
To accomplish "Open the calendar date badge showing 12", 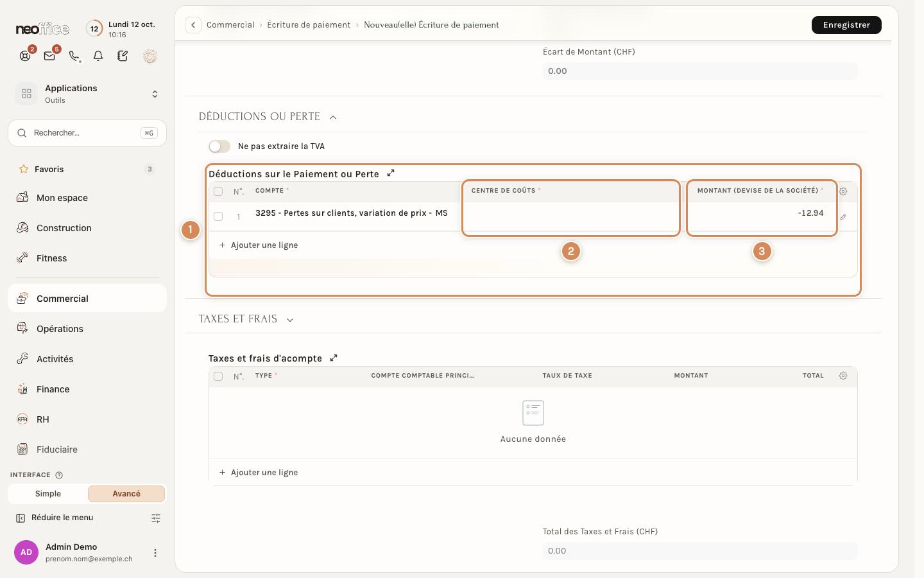I will click(94, 28).
